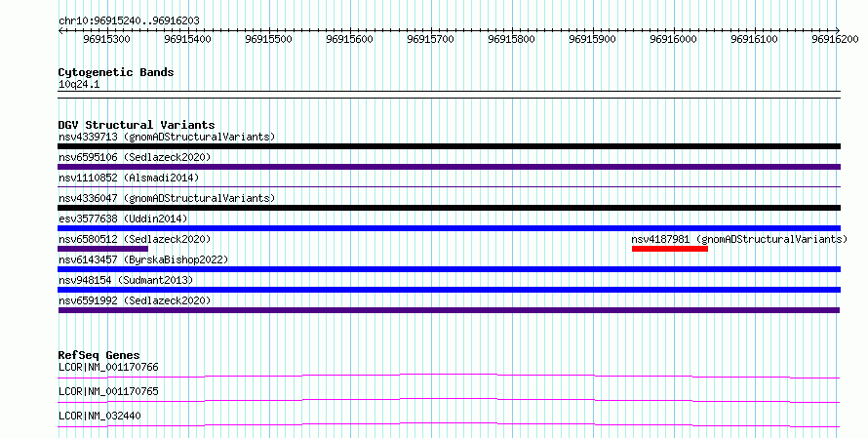
Task: Click the purple nsv6595106 variant bar
Action: click(x=449, y=167)
